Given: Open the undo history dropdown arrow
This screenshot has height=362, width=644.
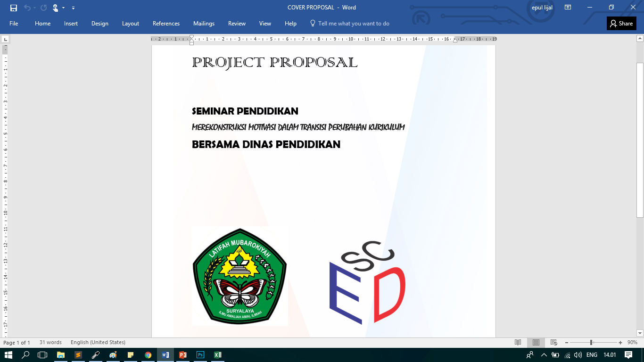Looking at the screenshot, I should click(34, 8).
